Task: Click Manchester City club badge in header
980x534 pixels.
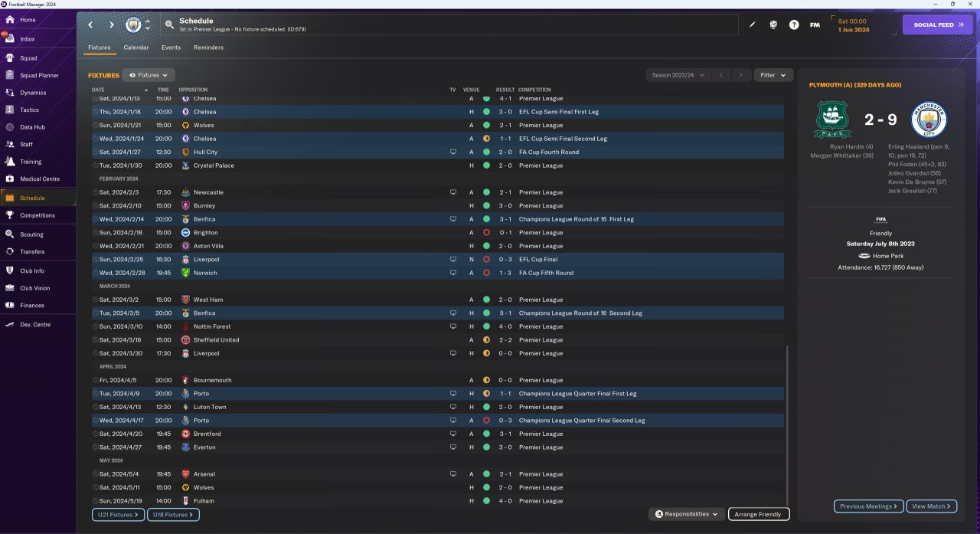Action: click(x=133, y=25)
